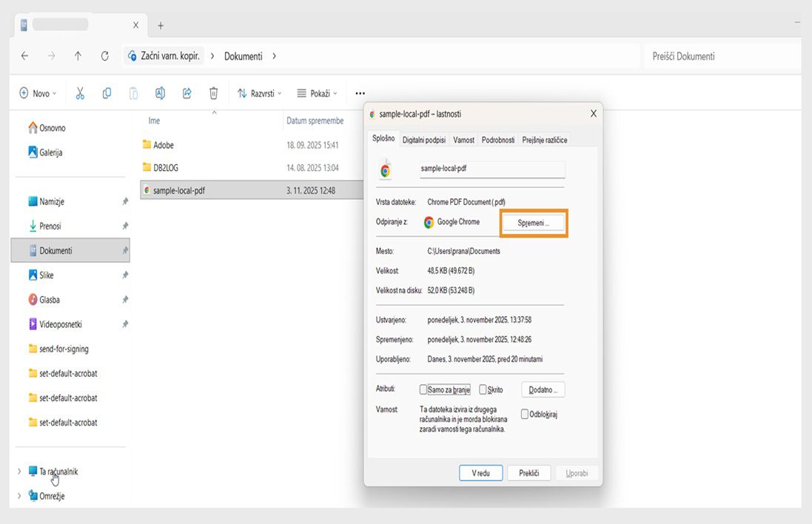Open Osnovno home in sidebar
This screenshot has height=524, width=812.
click(47, 128)
